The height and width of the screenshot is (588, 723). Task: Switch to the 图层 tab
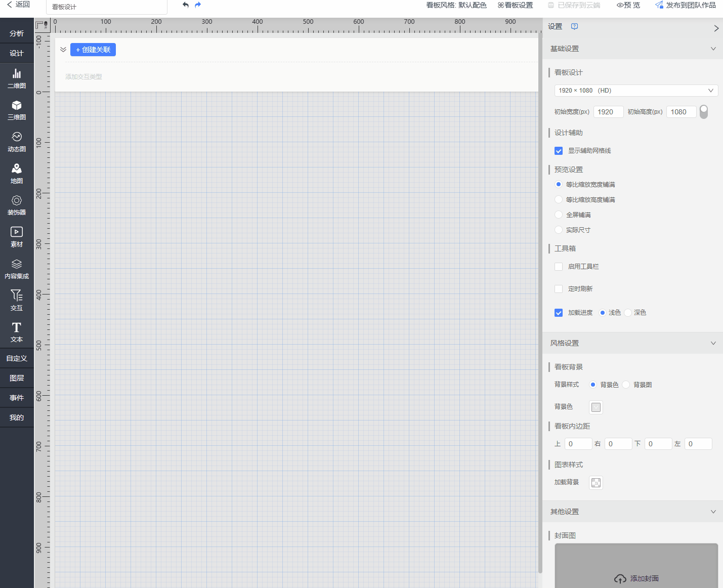[17, 378]
